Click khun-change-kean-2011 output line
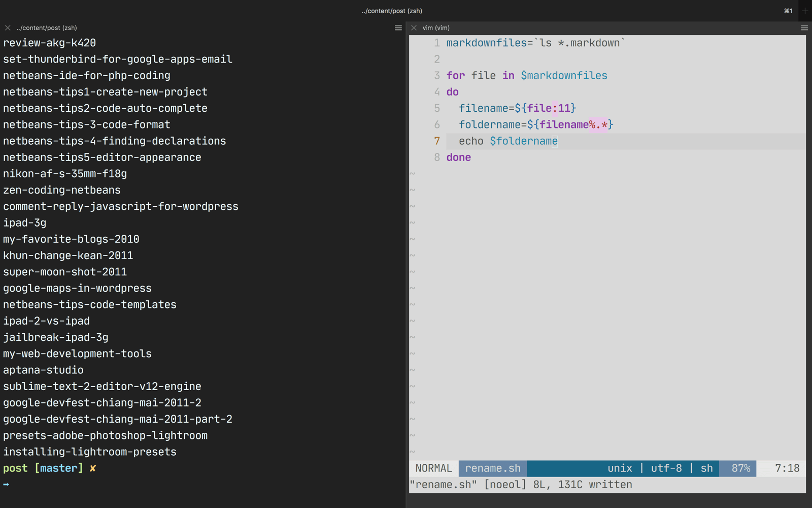Viewport: 812px width, 508px height. (x=68, y=256)
